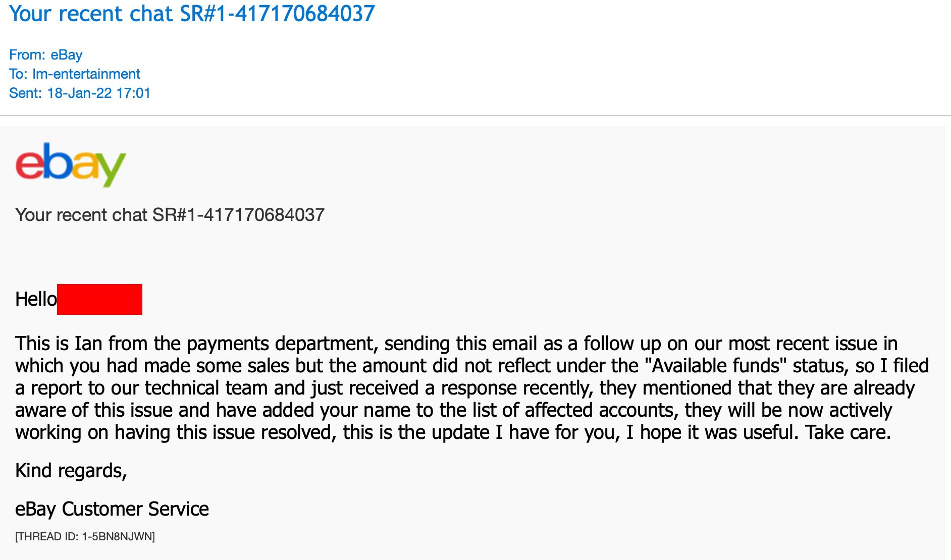Screen dimensions: 951x560
Task: Click the 'eBay Customer Service' signature
Action: 112,509
